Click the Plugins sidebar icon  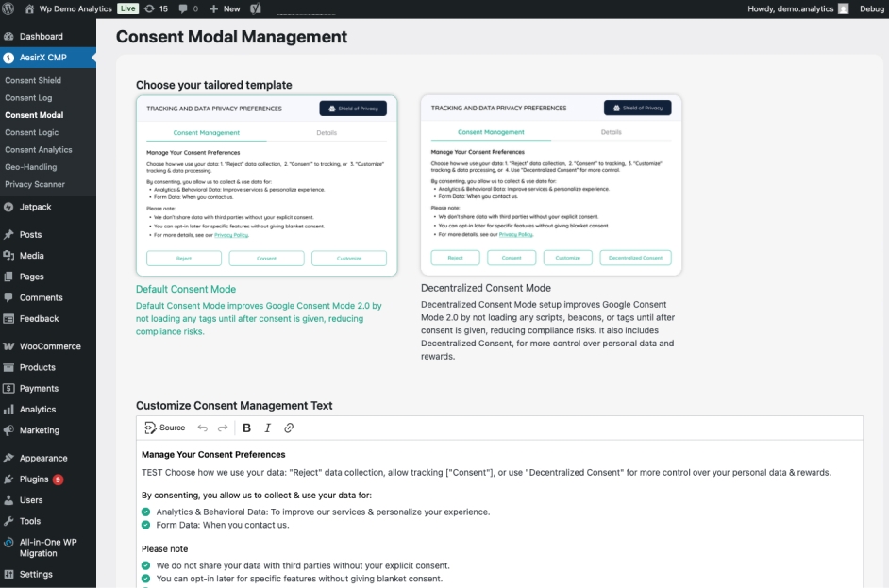coord(8,479)
